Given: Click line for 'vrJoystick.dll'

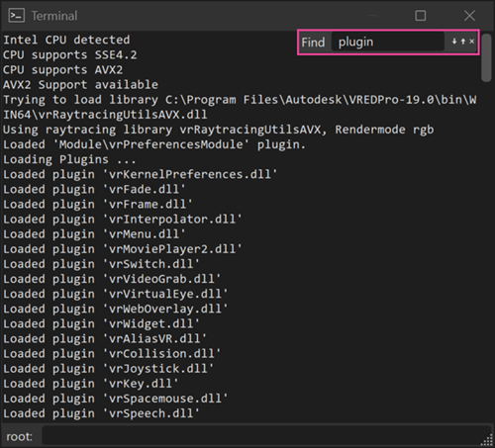Looking at the screenshot, I should (109, 369).
